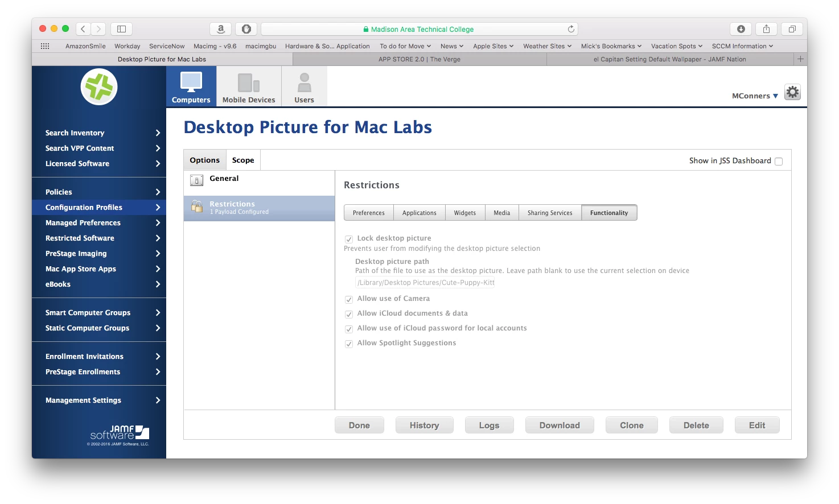Download the configuration profile
Screen dimensions: 839x504
coord(560,425)
